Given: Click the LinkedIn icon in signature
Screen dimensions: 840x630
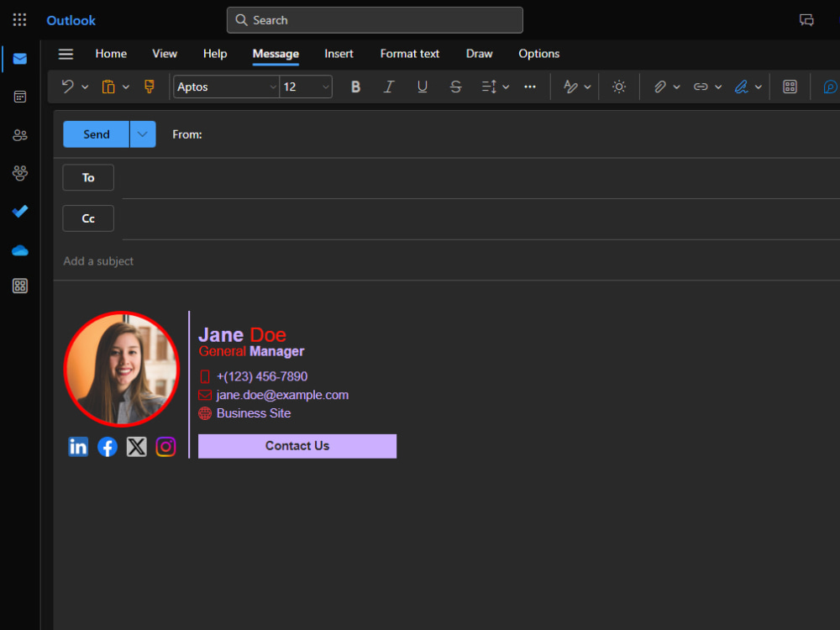Looking at the screenshot, I should (78, 447).
